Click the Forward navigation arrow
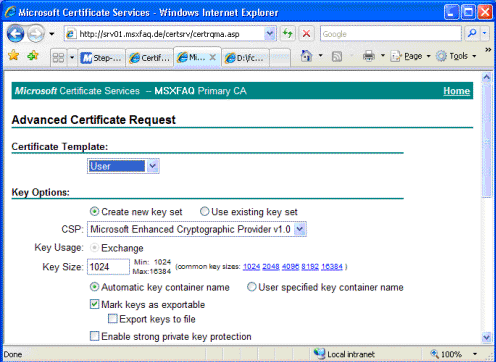The width and height of the screenshot is (496, 362). click(36, 34)
